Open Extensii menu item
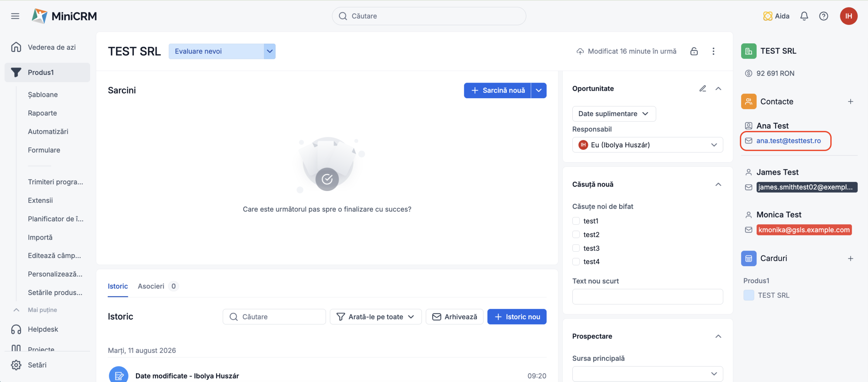The height and width of the screenshot is (382, 868). tap(40, 200)
